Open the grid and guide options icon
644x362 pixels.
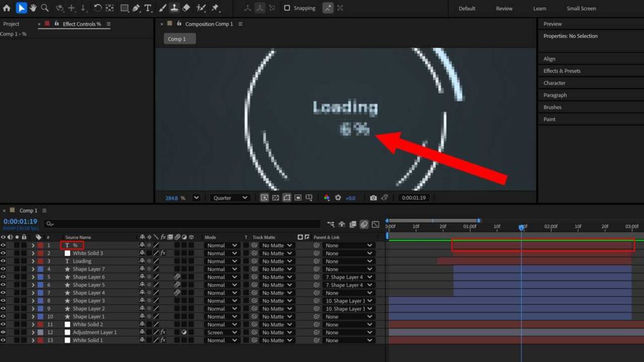click(x=309, y=198)
